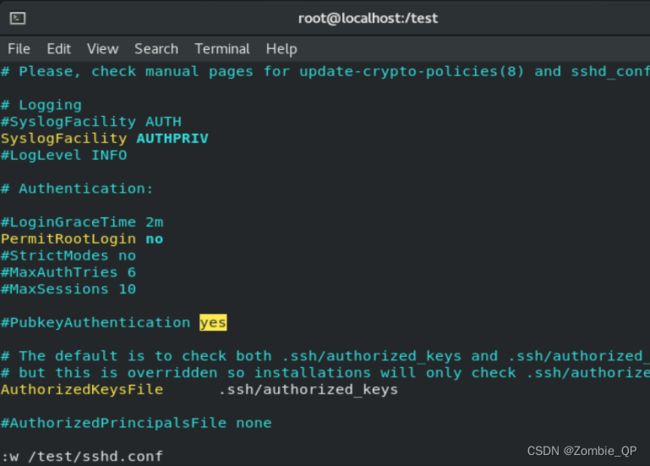The width and height of the screenshot is (650, 466).
Task: Click the :w /test/sshd.conf command line
Action: [x=82, y=456]
